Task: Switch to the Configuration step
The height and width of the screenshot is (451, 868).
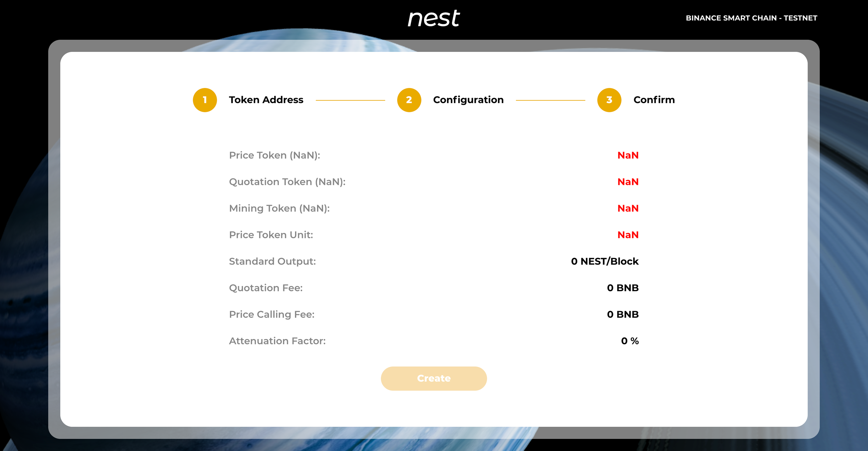Action: (468, 100)
